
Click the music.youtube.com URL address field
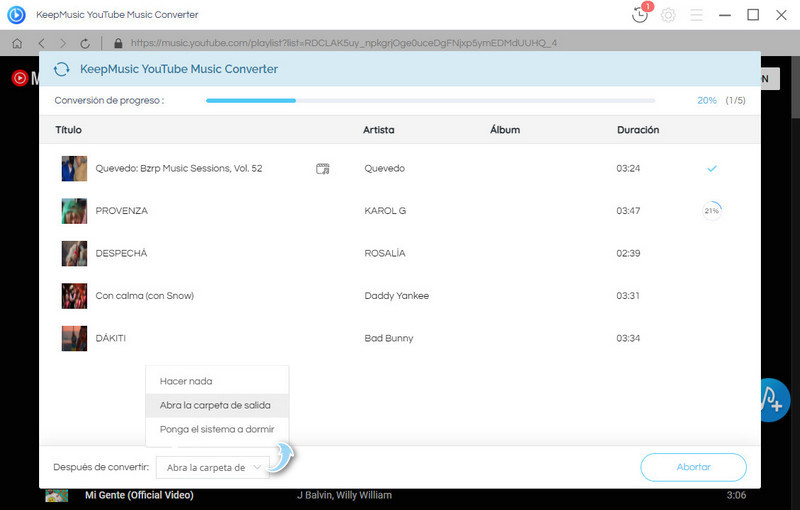(344, 43)
